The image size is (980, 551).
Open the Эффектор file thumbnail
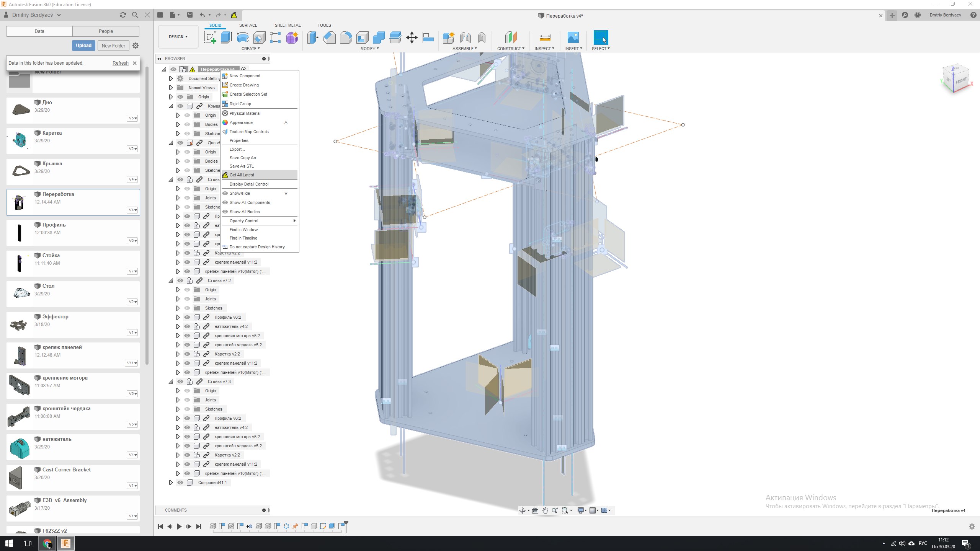19,325
